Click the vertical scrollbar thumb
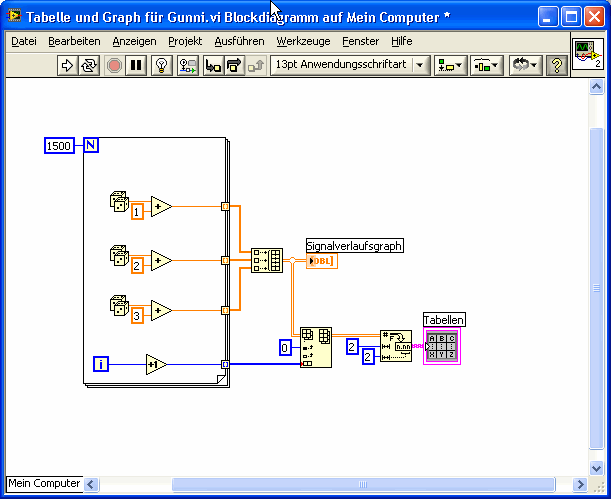Viewport: 611px width, 499px height. 596,289
